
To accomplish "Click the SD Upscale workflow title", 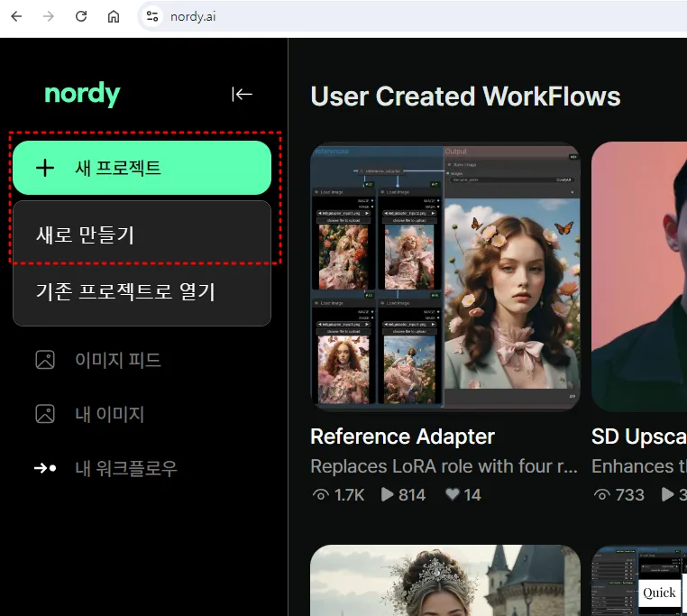I will click(x=639, y=437).
